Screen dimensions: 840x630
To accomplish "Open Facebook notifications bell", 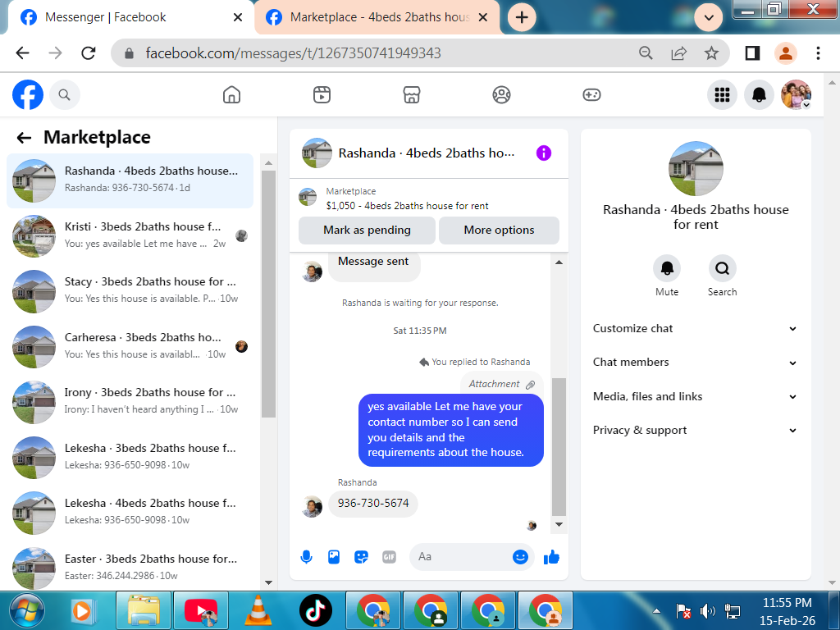I will (759, 95).
